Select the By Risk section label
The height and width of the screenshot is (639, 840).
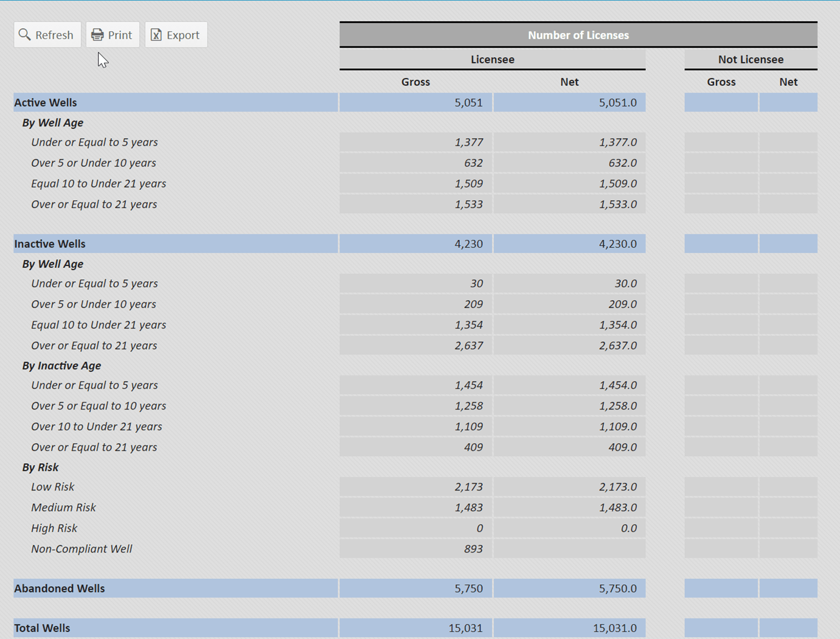click(x=40, y=467)
